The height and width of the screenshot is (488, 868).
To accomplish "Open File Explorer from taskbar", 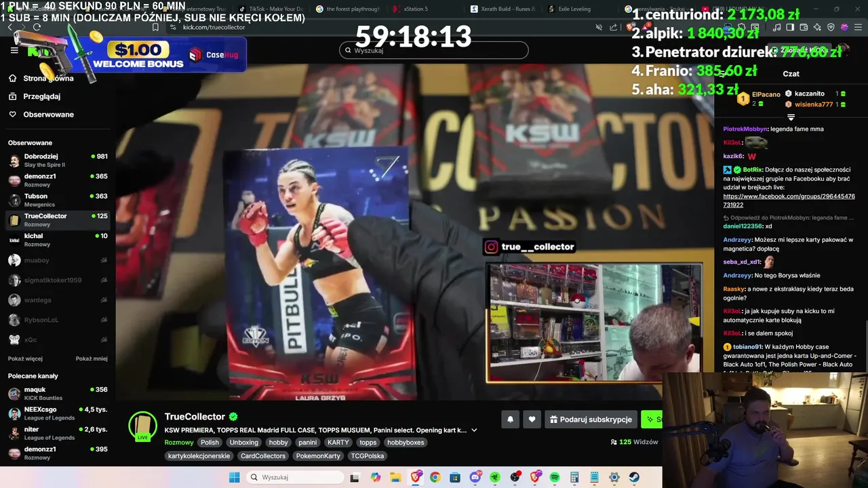I will coord(395,477).
